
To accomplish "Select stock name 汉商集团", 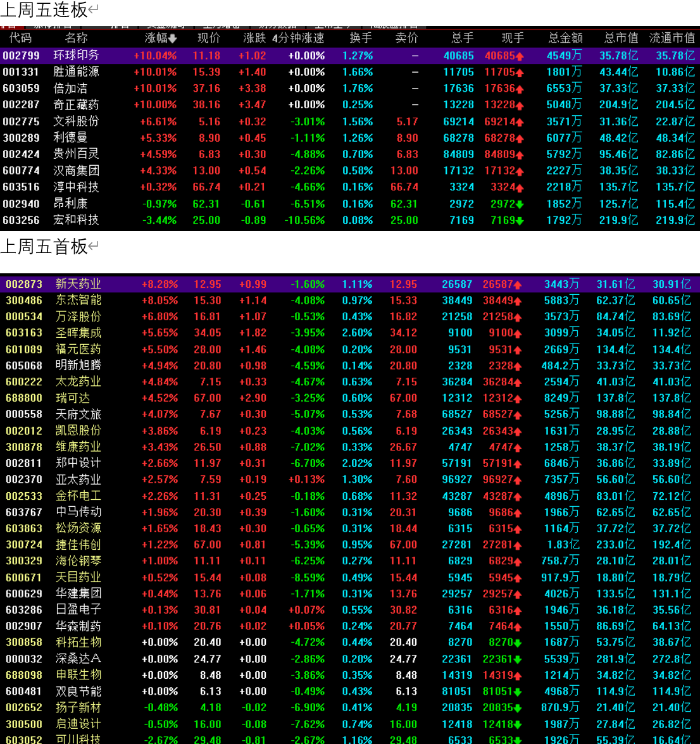I will [77, 170].
